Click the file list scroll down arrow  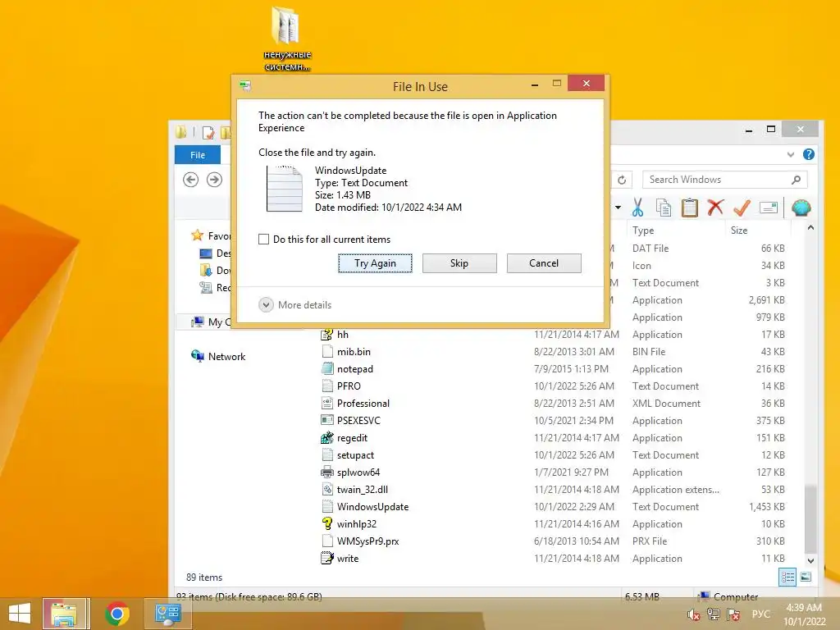tap(810, 560)
